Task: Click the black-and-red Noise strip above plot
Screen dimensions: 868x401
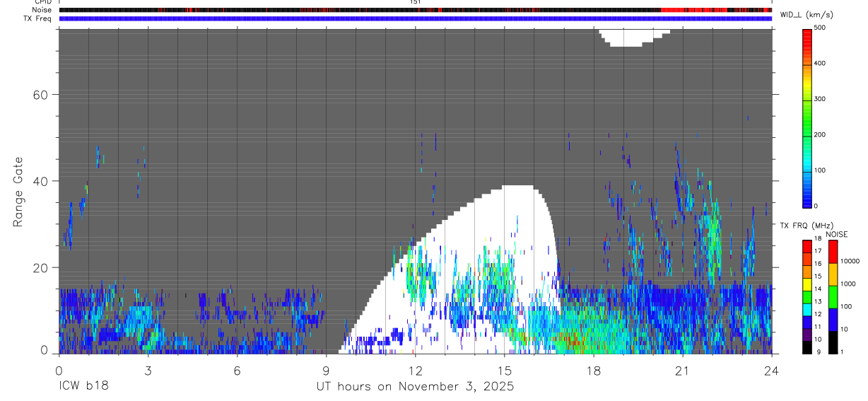Action: click(x=416, y=10)
